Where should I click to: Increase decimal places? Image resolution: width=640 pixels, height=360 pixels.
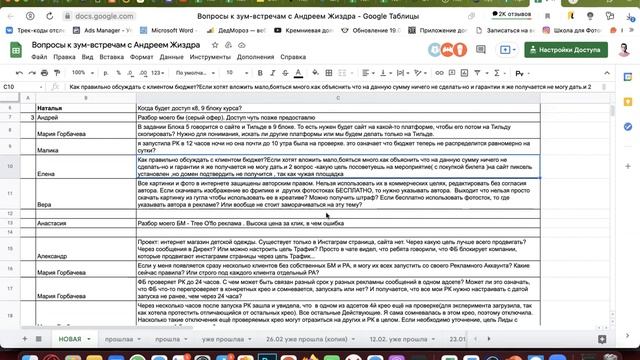143,73
